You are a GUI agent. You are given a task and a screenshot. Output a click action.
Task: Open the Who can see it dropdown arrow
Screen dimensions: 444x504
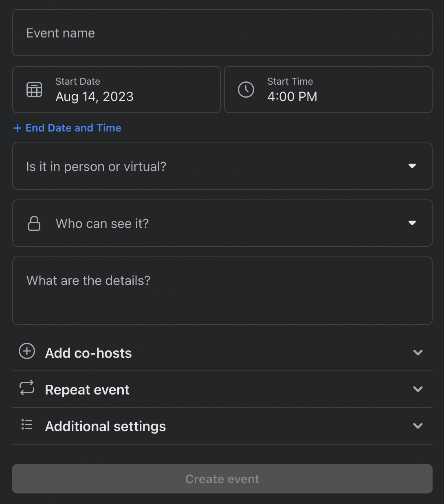point(412,223)
